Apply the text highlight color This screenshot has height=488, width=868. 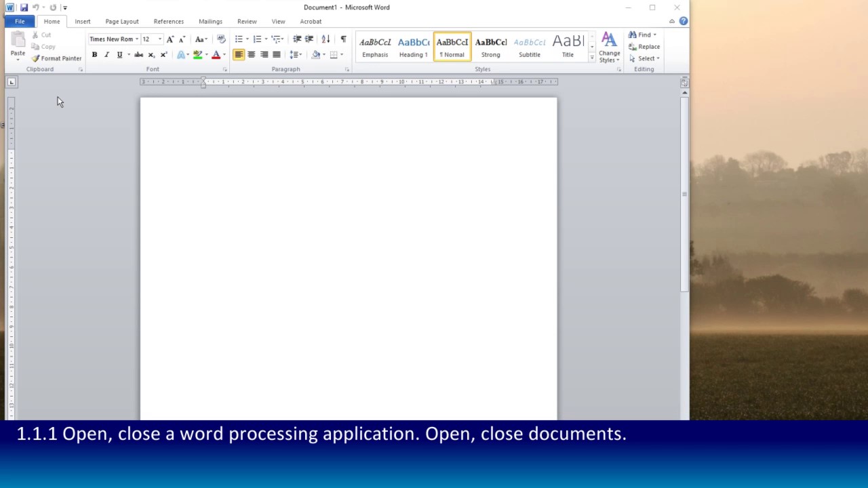click(x=197, y=55)
